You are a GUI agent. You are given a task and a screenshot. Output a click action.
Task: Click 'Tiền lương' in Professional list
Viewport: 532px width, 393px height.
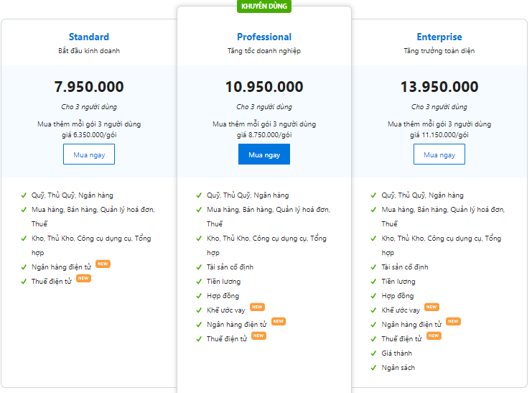(x=223, y=281)
